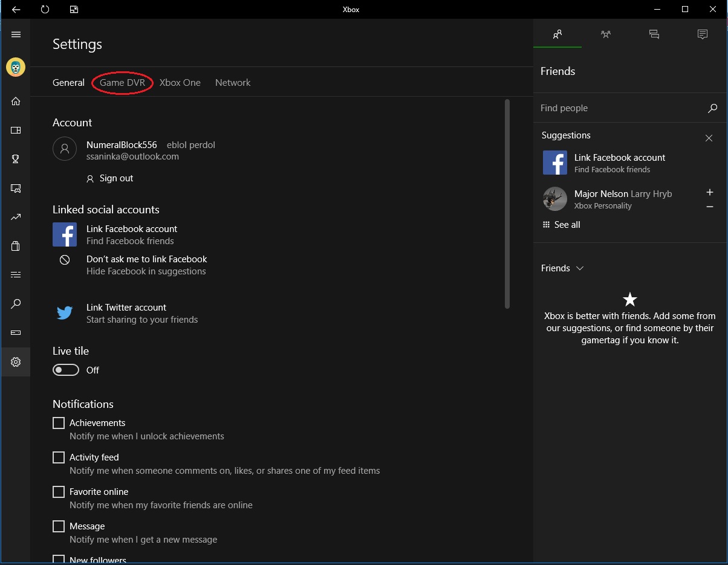Open Game DVR captures icon in sidebar
728x565 pixels.
(16, 189)
